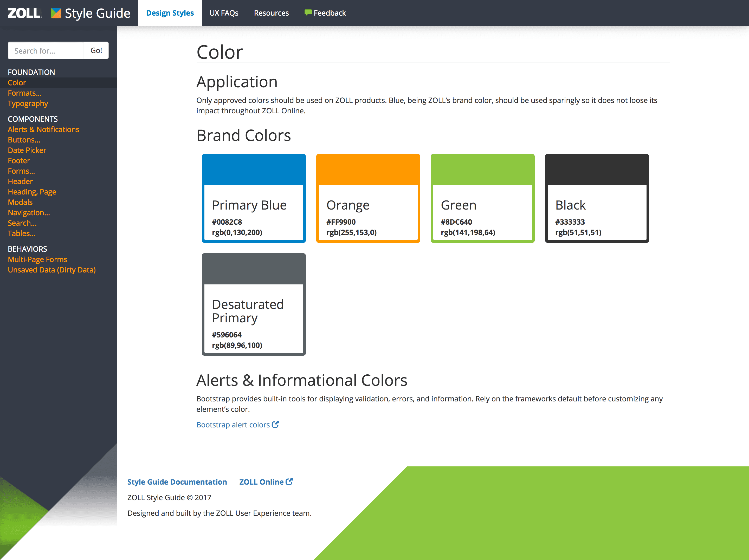Click the ZOLL logo in header
Viewport: 749px width, 560px height.
pos(25,13)
